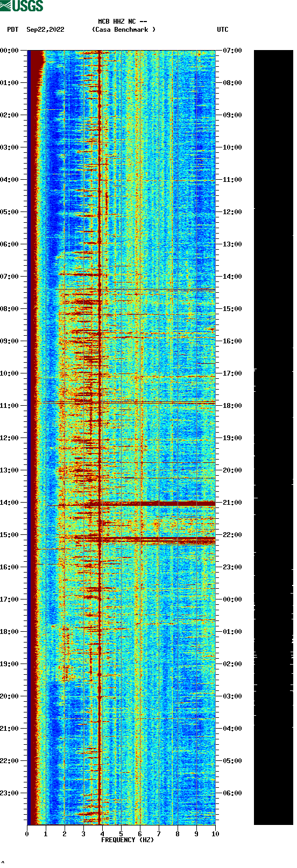
Task: Click the 09:00 UTC right-axis label
Action: pyautogui.click(x=232, y=115)
